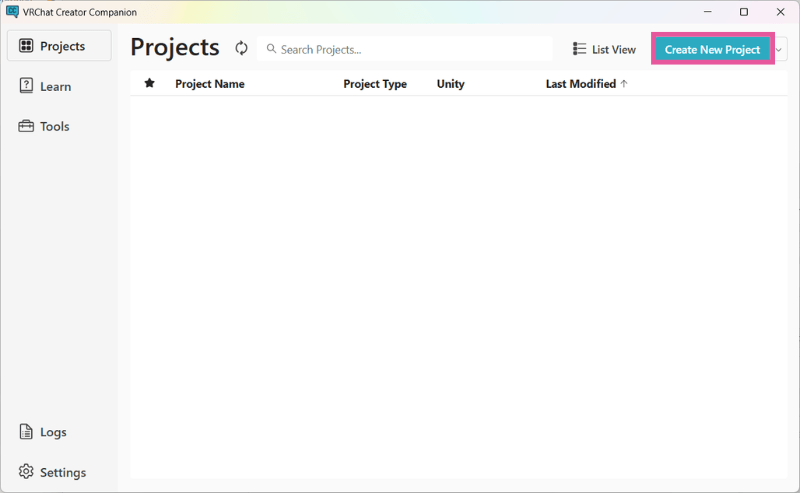Close the Creator Companion window
The width and height of the screenshot is (800, 500).
point(781,12)
